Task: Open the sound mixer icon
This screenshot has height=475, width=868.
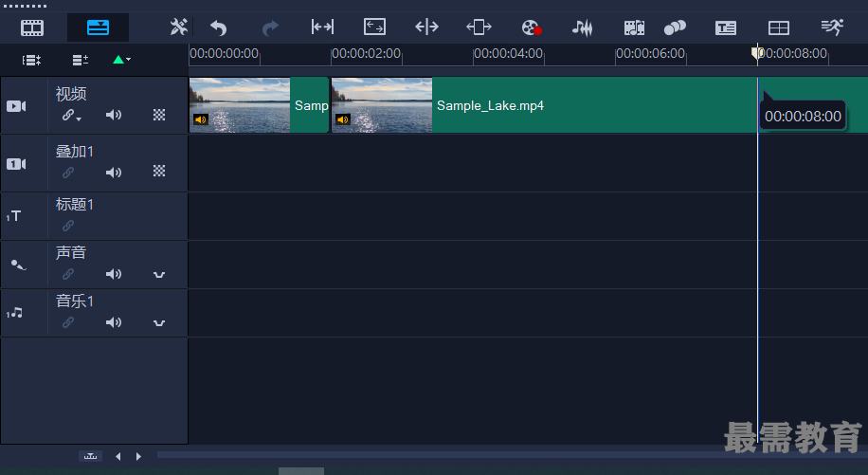Action: tap(583, 27)
